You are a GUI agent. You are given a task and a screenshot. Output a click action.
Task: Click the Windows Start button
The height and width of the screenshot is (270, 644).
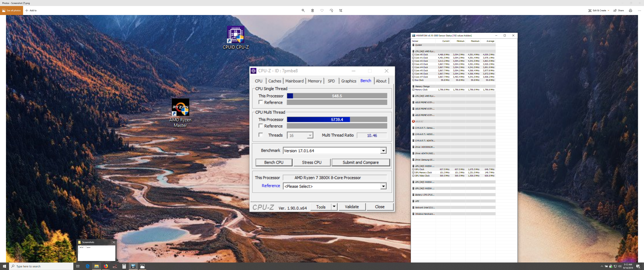point(4,266)
